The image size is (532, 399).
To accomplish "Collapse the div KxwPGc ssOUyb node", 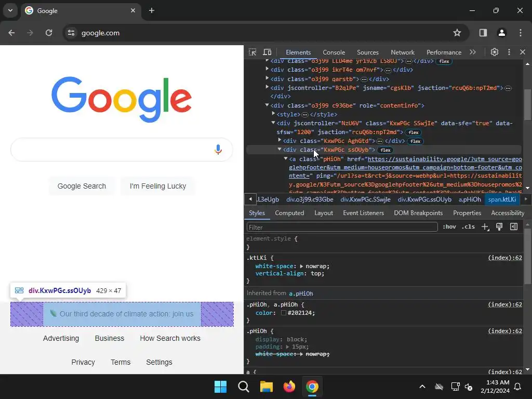I will click(280, 149).
